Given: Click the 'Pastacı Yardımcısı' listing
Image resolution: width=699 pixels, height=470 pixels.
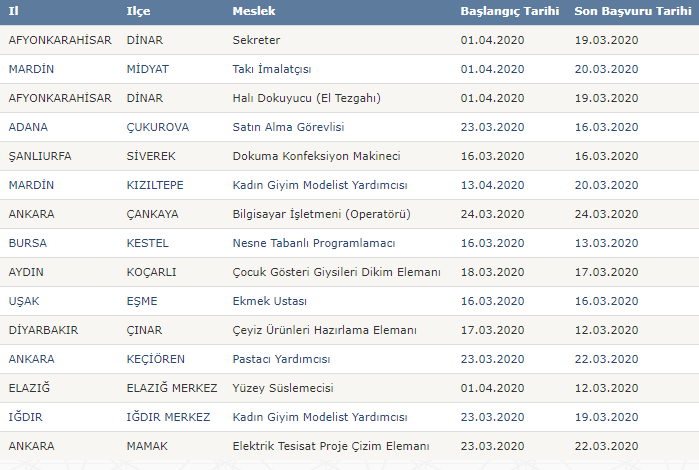Looking at the screenshot, I should [x=281, y=359].
